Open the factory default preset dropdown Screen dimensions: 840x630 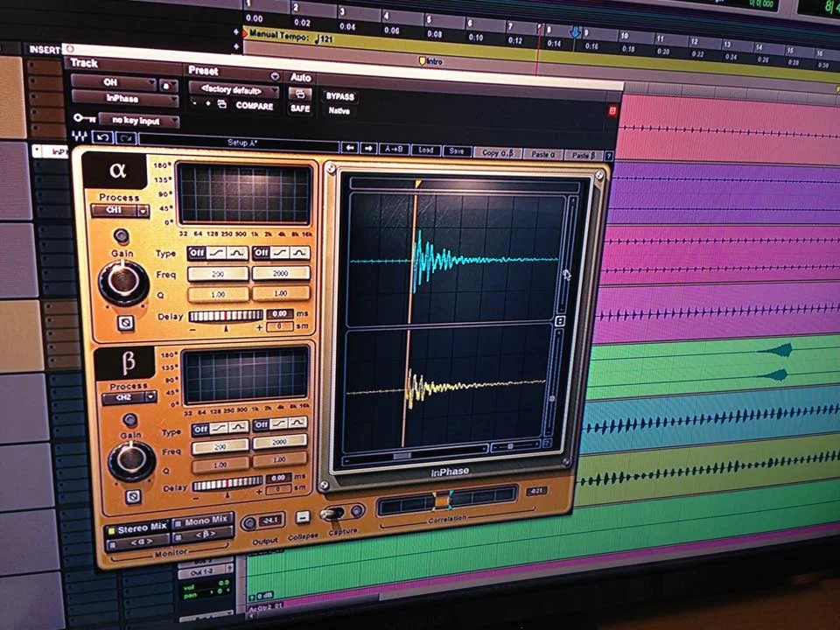point(233,90)
